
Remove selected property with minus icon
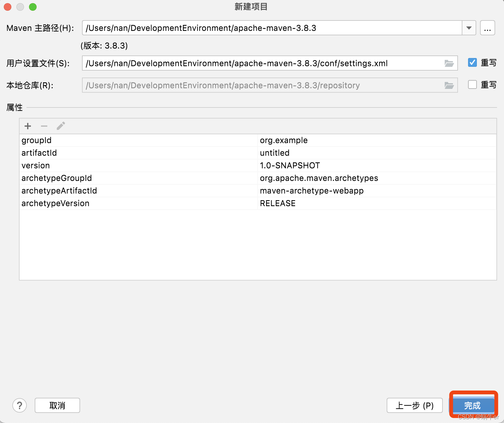(44, 126)
